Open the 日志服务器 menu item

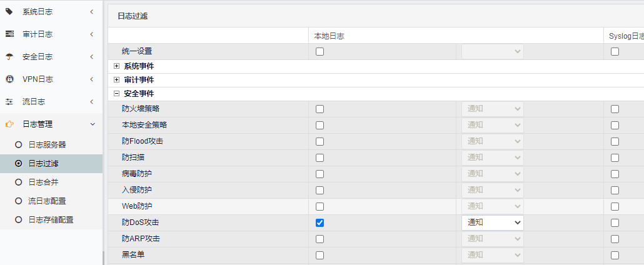coord(47,144)
